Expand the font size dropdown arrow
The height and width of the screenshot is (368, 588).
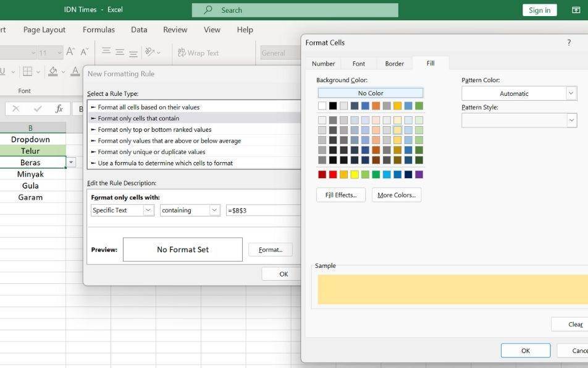60,53
